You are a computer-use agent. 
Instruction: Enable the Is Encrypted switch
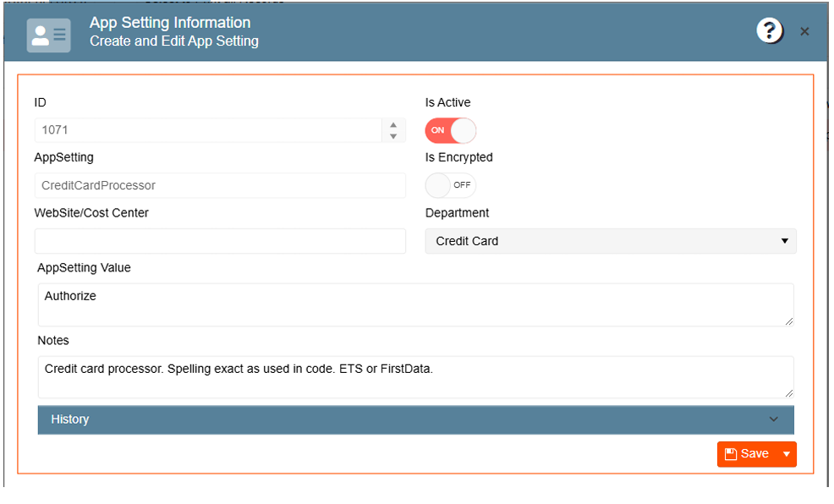451,185
